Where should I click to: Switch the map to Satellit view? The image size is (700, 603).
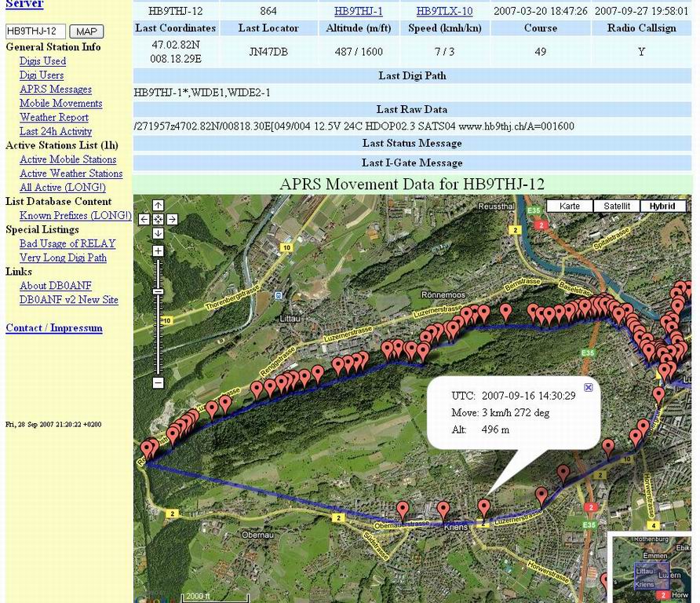617,206
